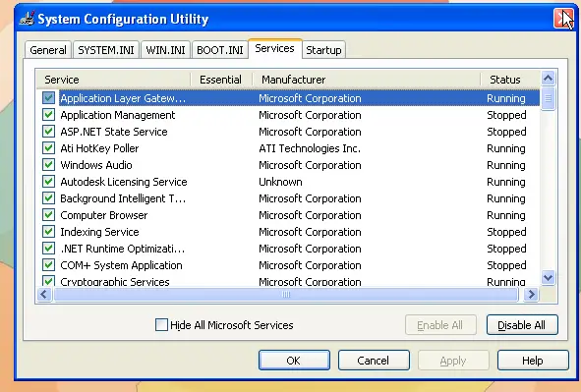Click the horizontal scrollbar thumb
This screenshot has width=581, height=392.
click(286, 295)
